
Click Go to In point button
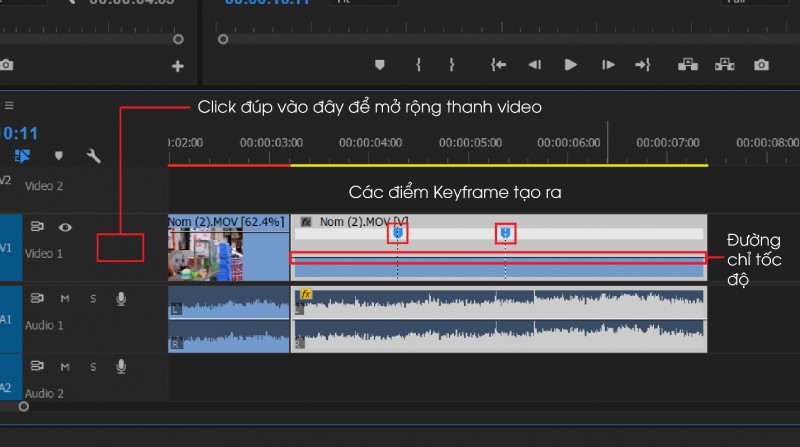coord(498,65)
